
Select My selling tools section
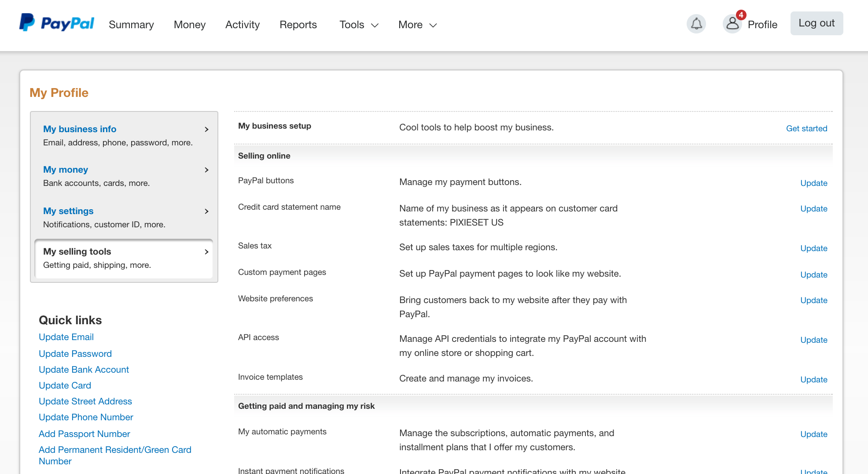click(x=124, y=258)
